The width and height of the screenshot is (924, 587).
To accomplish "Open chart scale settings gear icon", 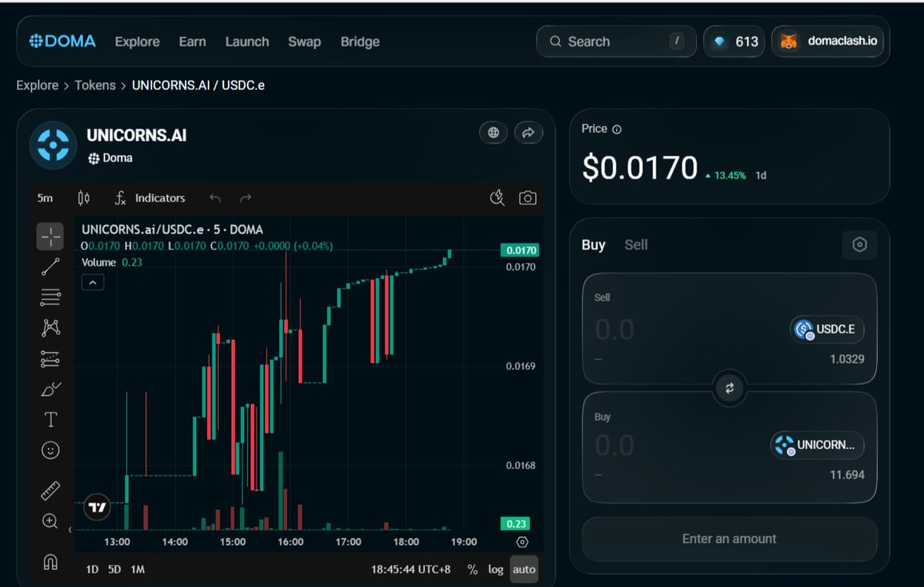I will click(522, 542).
